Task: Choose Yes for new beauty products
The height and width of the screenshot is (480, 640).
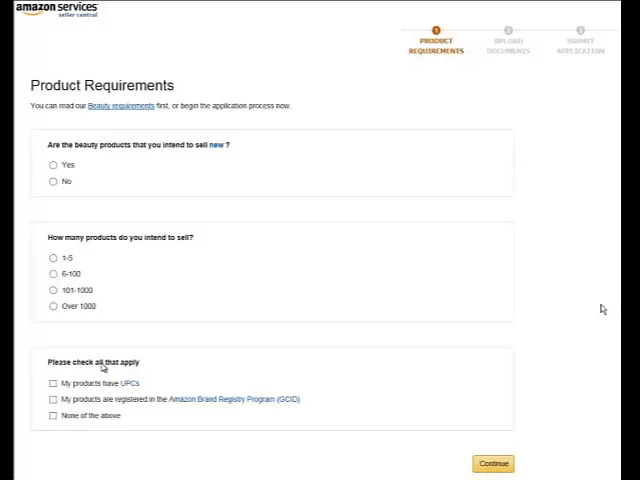Action: [53, 165]
